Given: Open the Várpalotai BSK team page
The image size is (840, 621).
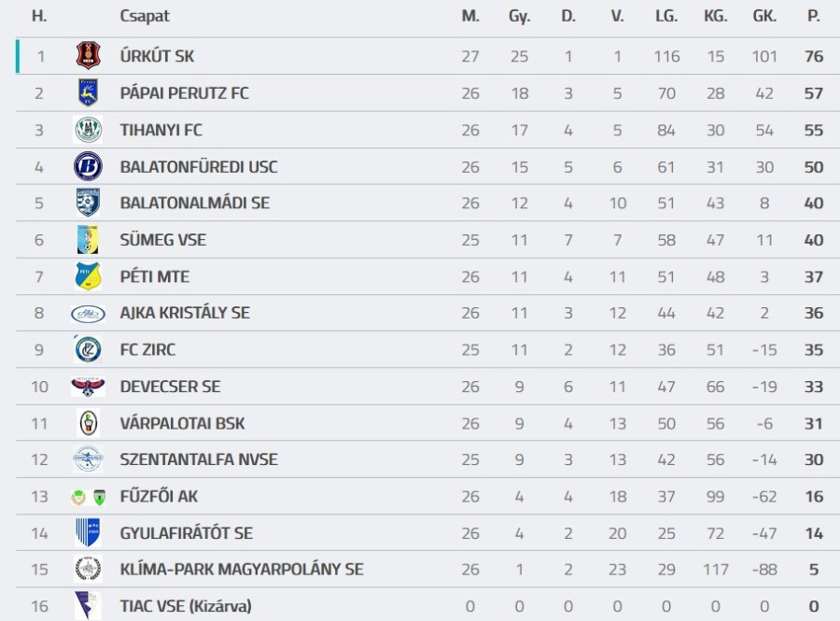Looking at the screenshot, I should pyautogui.click(x=182, y=423).
